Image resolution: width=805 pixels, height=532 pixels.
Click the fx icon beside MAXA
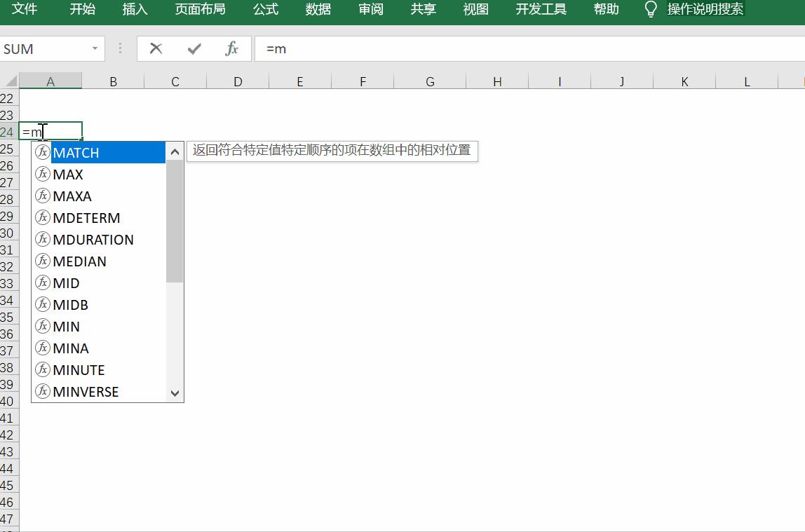tap(43, 196)
